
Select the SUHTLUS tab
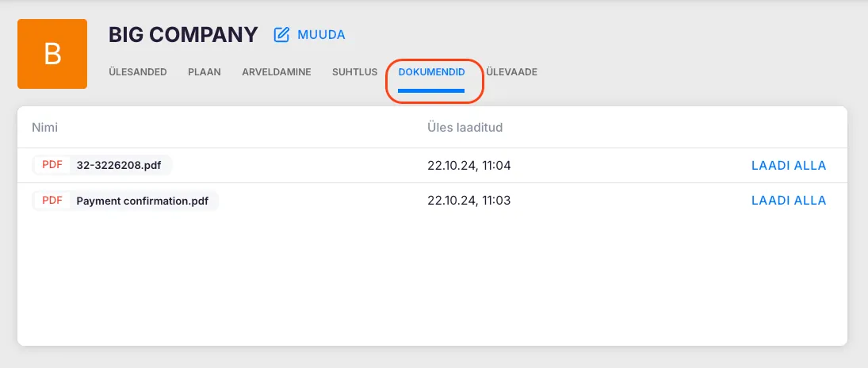tap(354, 72)
